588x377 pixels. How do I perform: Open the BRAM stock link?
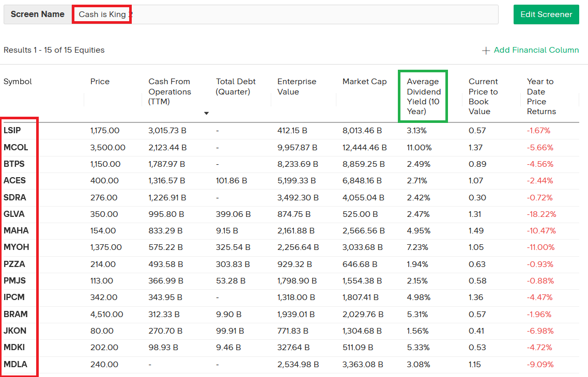click(x=16, y=314)
